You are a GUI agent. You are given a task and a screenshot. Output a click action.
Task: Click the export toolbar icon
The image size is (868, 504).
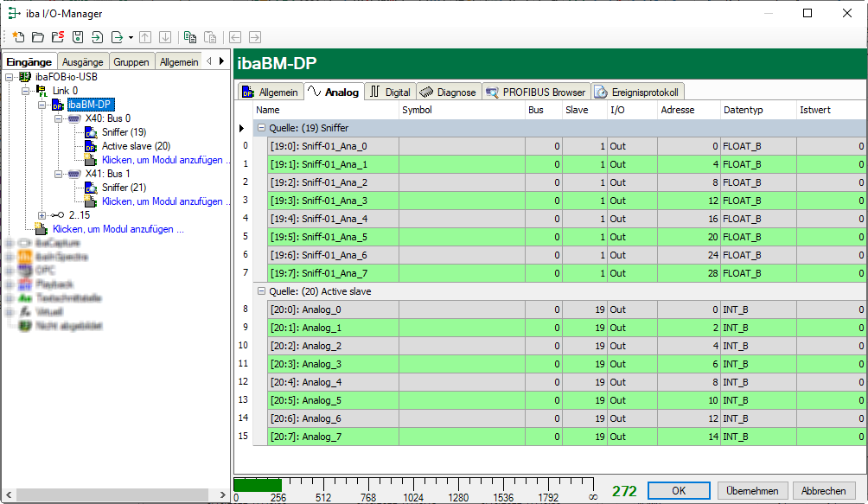pyautogui.click(x=117, y=37)
